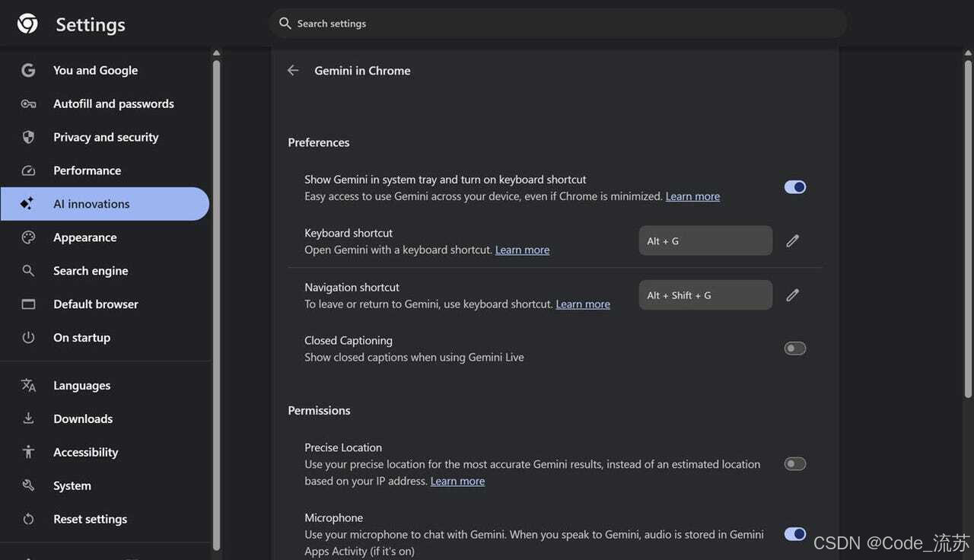Click the restore icon for Reset settings
974x560 pixels.
(x=28, y=519)
